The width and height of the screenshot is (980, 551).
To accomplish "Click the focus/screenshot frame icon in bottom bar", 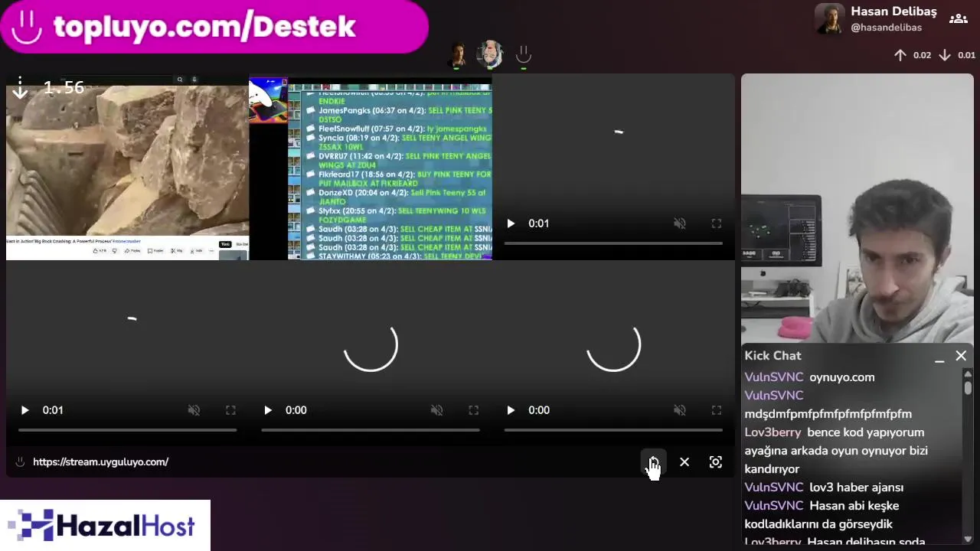I will click(715, 462).
